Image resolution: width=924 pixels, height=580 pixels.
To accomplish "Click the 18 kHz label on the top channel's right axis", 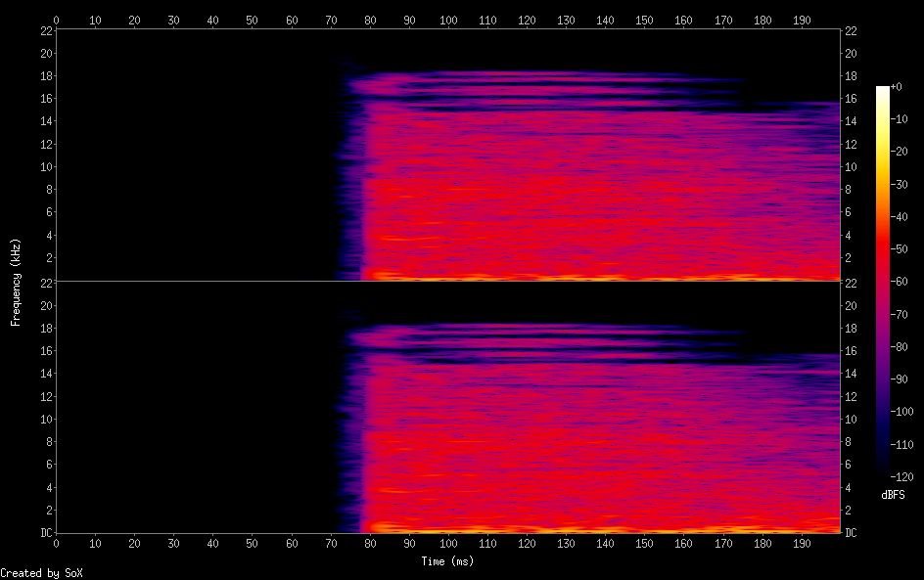I will (852, 76).
